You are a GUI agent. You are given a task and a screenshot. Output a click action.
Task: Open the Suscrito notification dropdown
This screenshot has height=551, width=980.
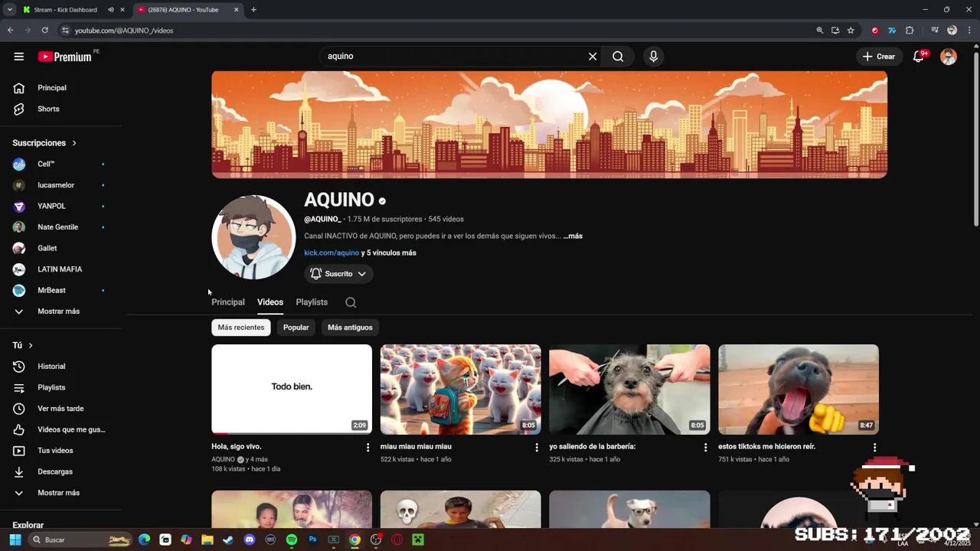coord(338,274)
